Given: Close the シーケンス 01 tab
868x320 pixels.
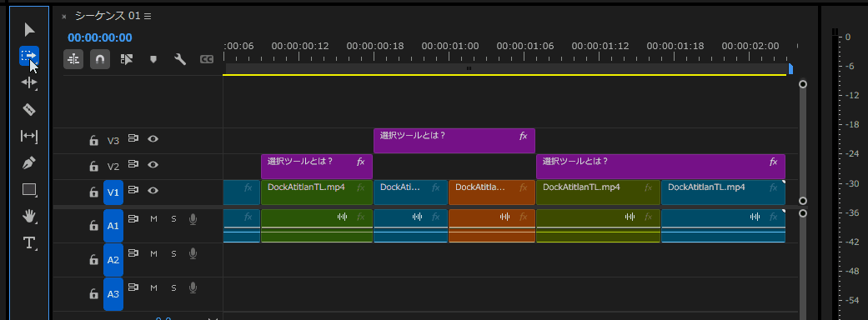Looking at the screenshot, I should point(63,17).
